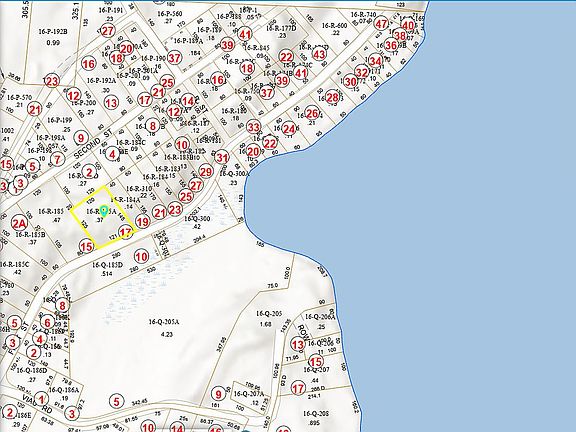Click address marker 43
576x432 pixels.
[x=319, y=54]
